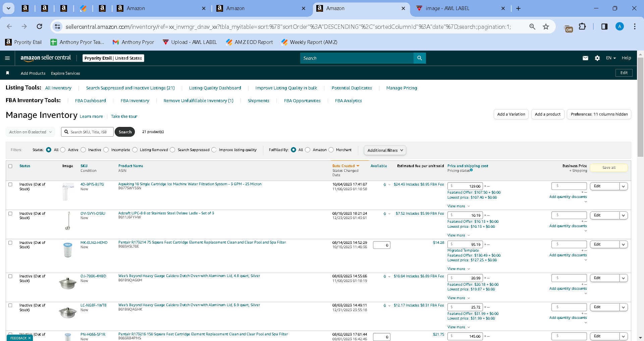Open the tab search dropdown arrow
This screenshot has width=644, height=341.
pos(8,8)
